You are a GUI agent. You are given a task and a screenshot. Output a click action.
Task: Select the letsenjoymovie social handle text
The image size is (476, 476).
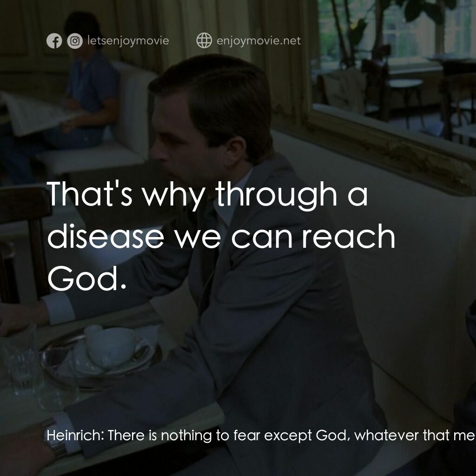tap(128, 41)
